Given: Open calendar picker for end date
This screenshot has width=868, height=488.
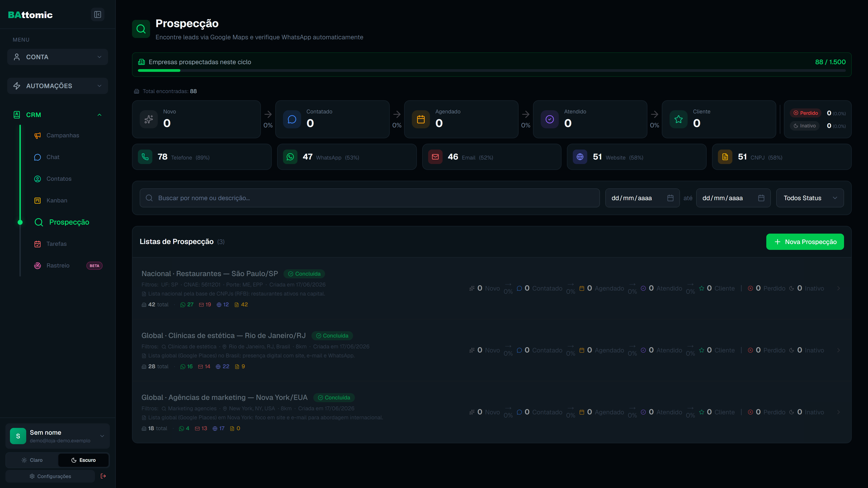Looking at the screenshot, I should pos(761,198).
